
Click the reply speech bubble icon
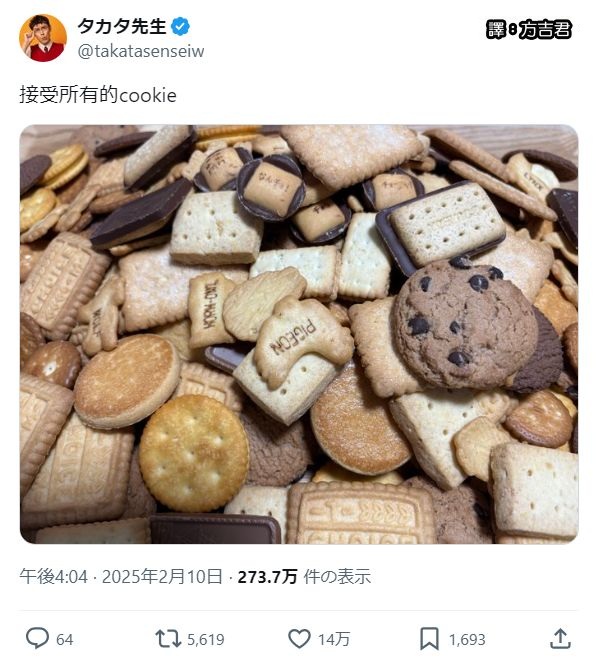(x=37, y=638)
